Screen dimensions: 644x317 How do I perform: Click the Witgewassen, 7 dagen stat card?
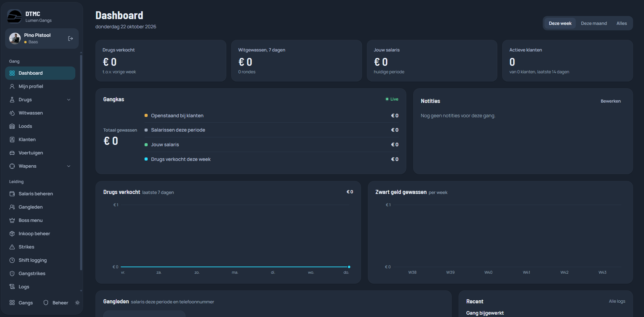pyautogui.click(x=296, y=61)
